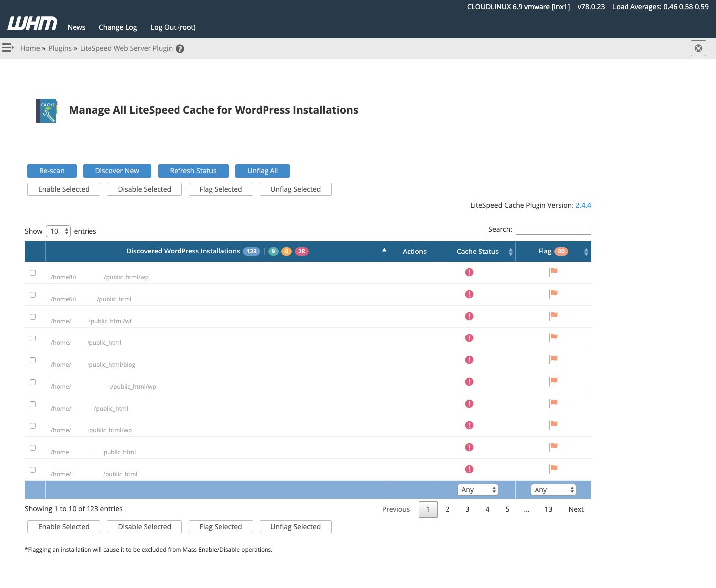
Task: Click the Refresh Status button
Action: 193,171
